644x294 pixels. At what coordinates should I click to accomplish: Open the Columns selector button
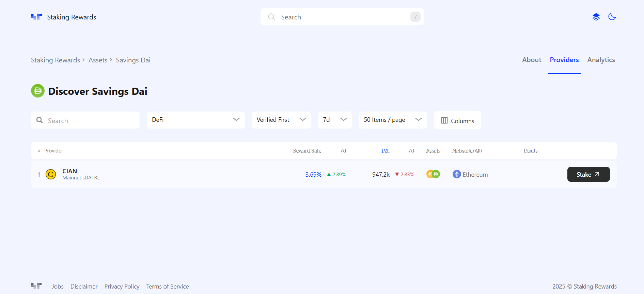tap(457, 121)
